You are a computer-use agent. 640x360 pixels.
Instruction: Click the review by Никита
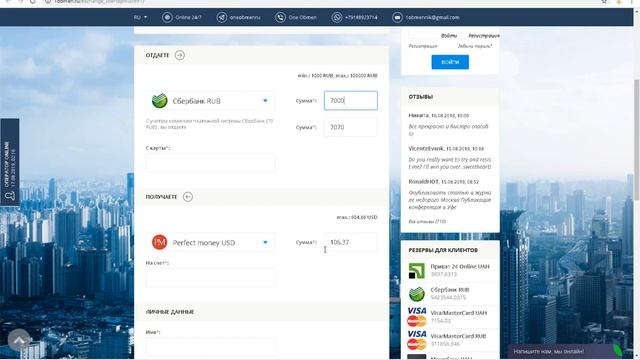[449, 124]
